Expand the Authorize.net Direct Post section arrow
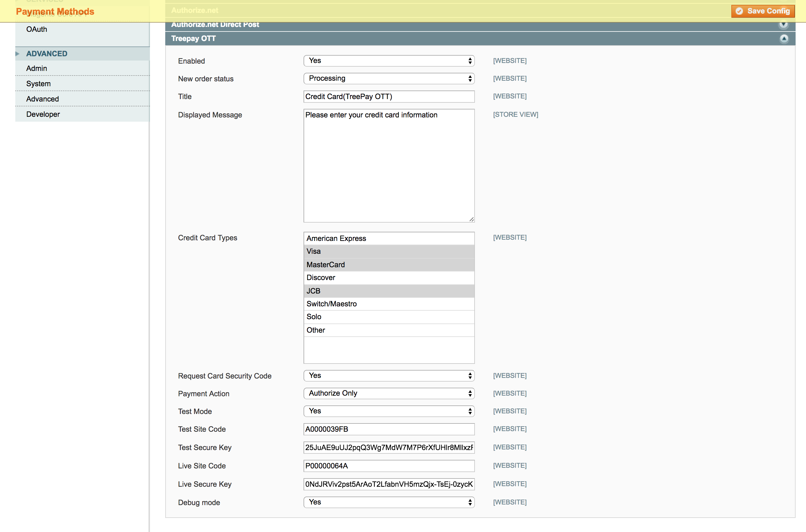This screenshot has width=806, height=532. click(x=783, y=24)
